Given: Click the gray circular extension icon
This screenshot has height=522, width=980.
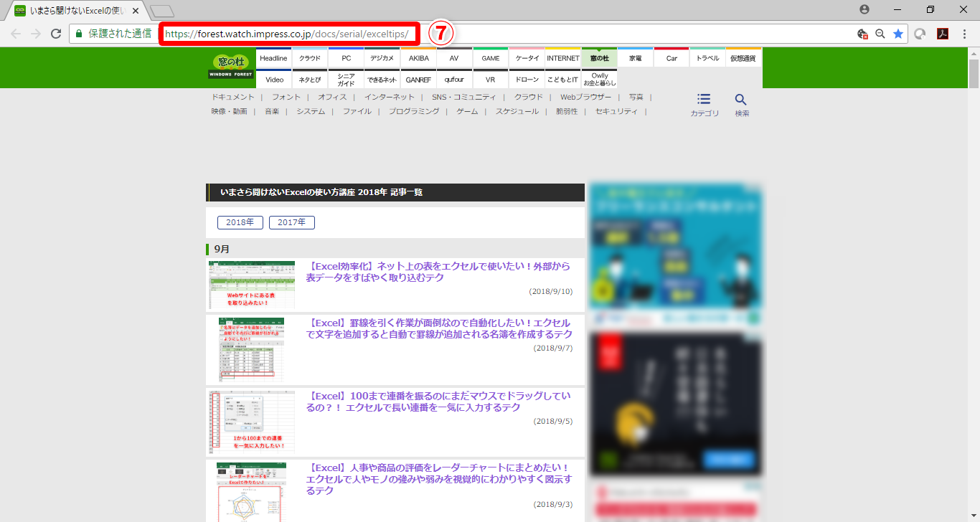Looking at the screenshot, I should [x=920, y=34].
